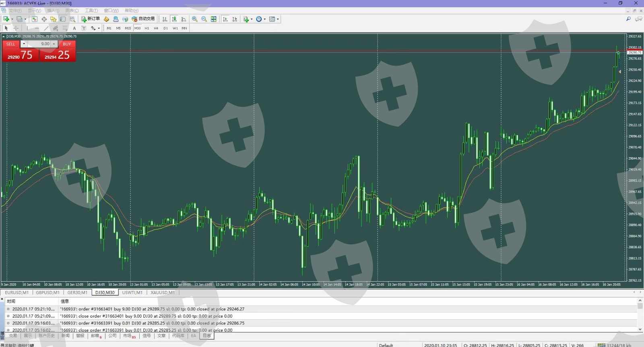Open the periodicity clock dropdown
This screenshot has height=347, width=644.
click(264, 19)
